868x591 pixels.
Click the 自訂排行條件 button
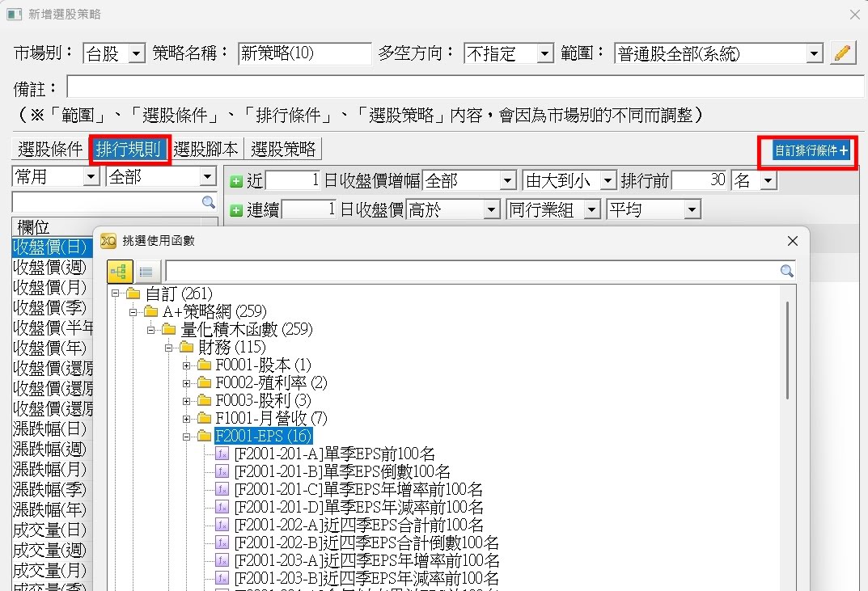pyautogui.click(x=811, y=150)
